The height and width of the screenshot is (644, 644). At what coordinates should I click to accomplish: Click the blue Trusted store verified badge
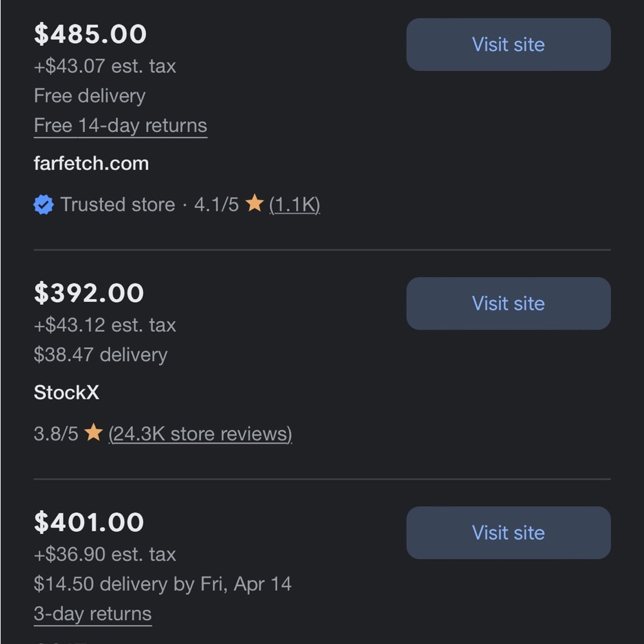pyautogui.click(x=44, y=205)
